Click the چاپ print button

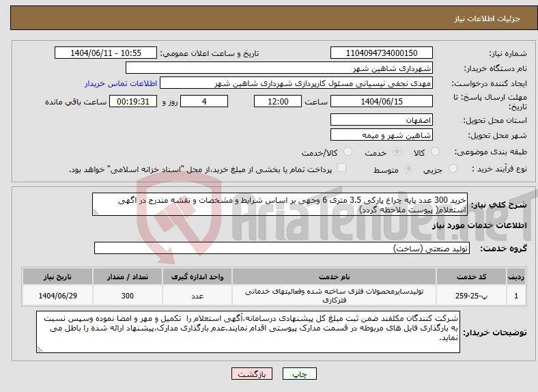point(300,374)
